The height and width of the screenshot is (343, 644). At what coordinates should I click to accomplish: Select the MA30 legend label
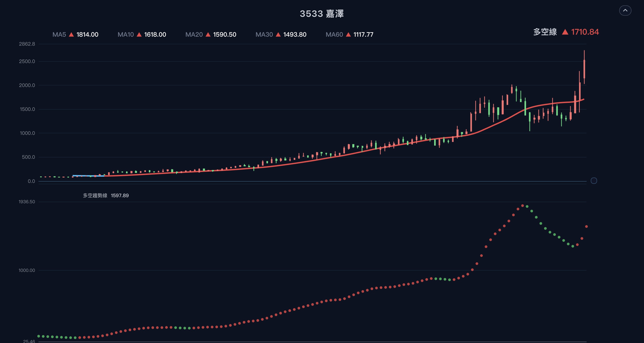[264, 34]
